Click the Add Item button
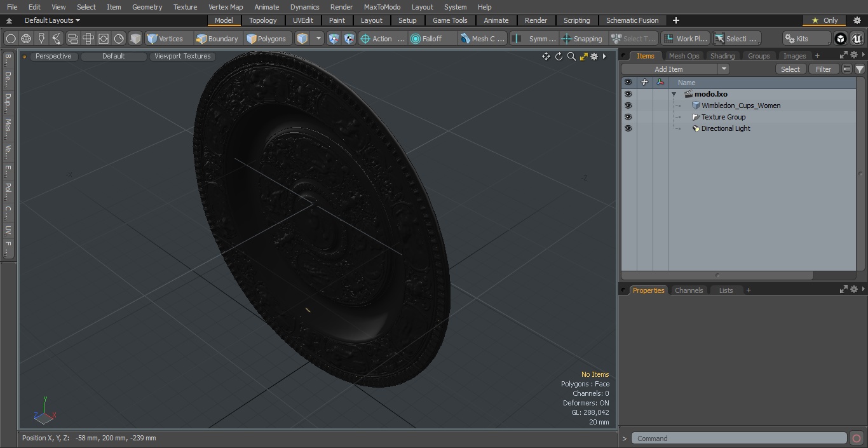Image resolution: width=868 pixels, height=448 pixels. 669,69
